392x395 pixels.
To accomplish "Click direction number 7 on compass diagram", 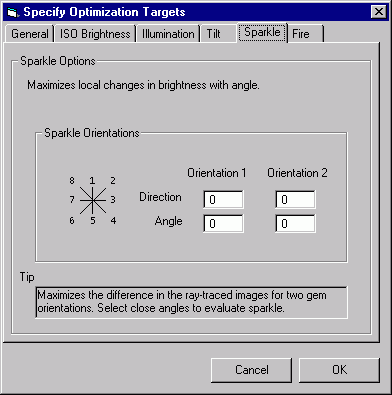I will tap(72, 200).
